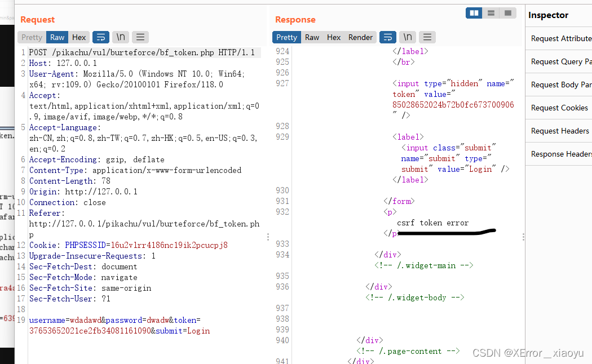Select the side-by-side layout icon
The image size is (592, 364).
[474, 13]
